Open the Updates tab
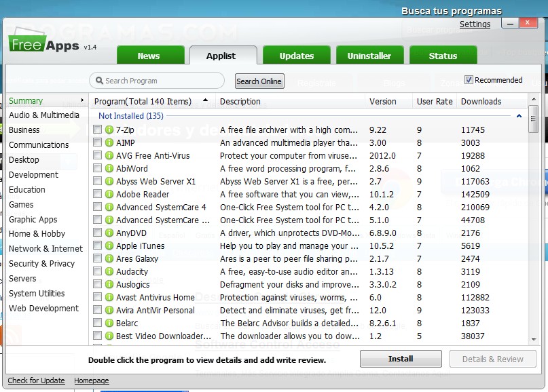Viewport: 548px width, 392px height. pos(297,55)
